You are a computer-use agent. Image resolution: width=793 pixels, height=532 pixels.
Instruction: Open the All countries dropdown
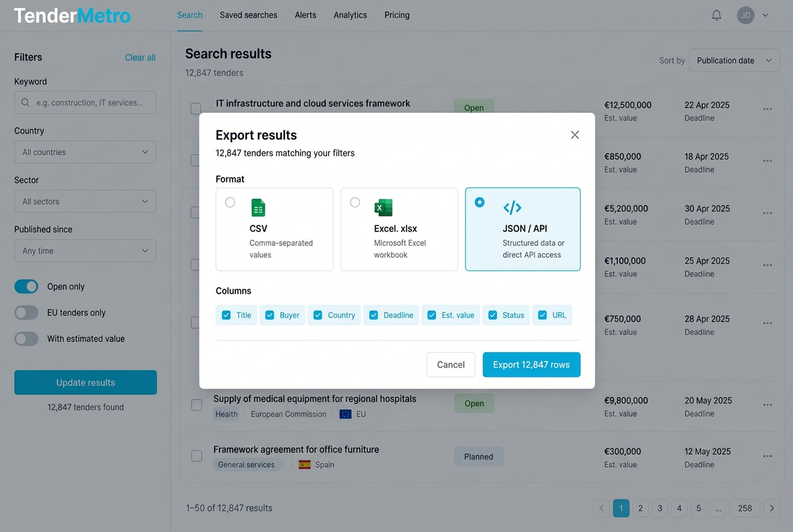coord(85,152)
